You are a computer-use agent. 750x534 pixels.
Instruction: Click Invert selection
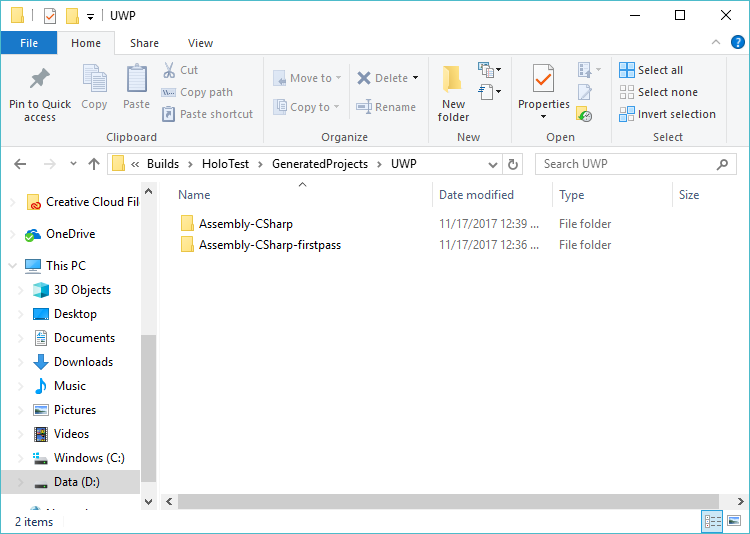pos(667,114)
